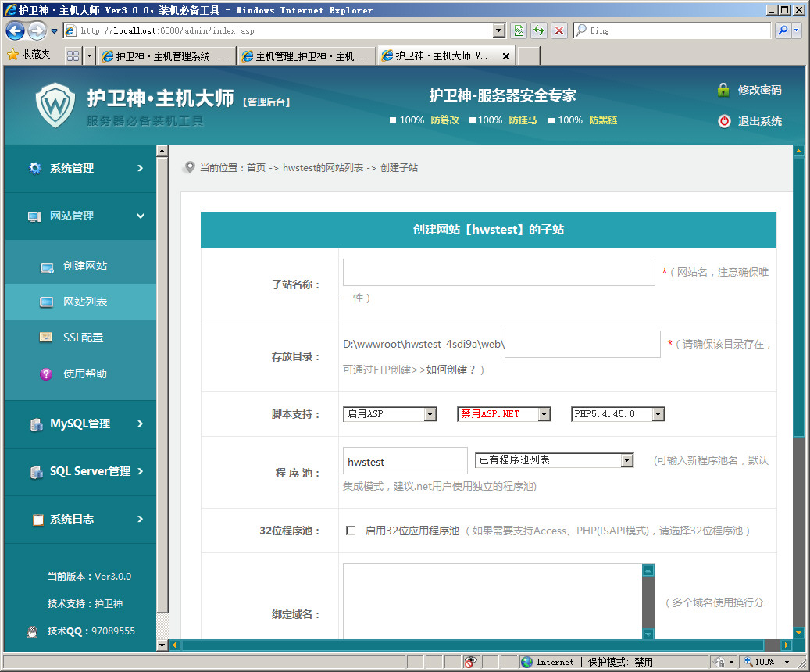Click the 存放目录 folder input field
The height and width of the screenshot is (672, 810).
point(583,345)
